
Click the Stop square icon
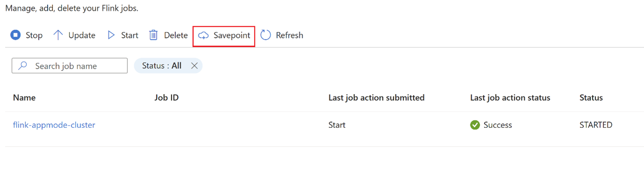tap(15, 35)
